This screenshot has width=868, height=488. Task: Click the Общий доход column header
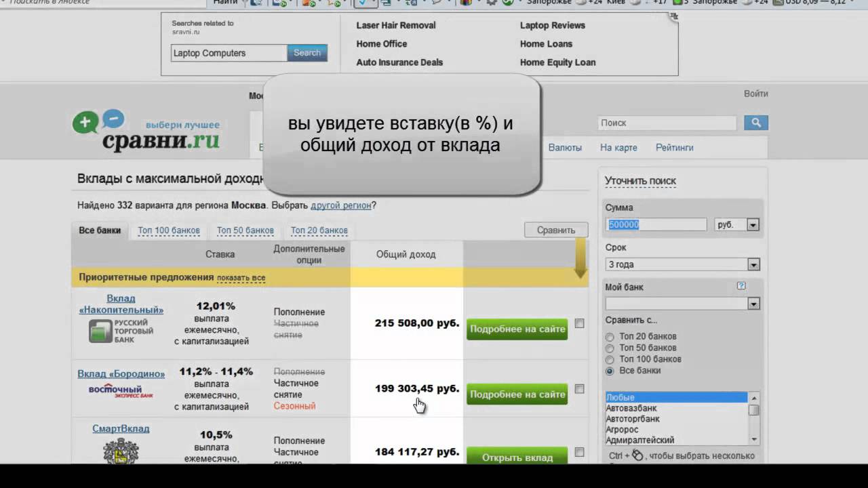click(406, 255)
